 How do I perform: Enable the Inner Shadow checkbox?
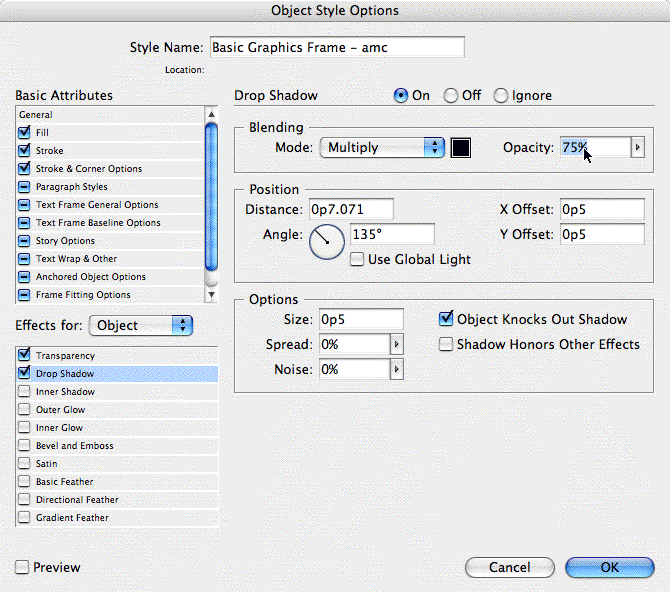pos(24,392)
